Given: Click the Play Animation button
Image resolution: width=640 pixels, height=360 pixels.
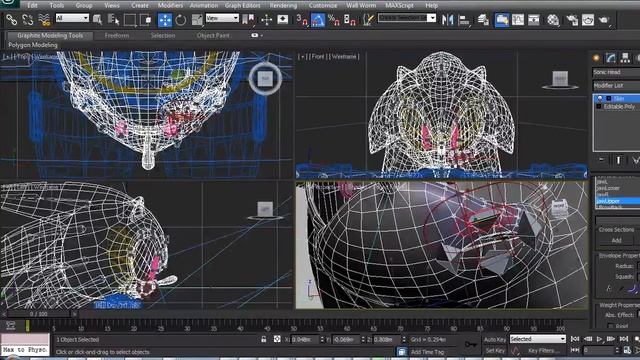Looking at the screenshot, I should coord(600,339).
